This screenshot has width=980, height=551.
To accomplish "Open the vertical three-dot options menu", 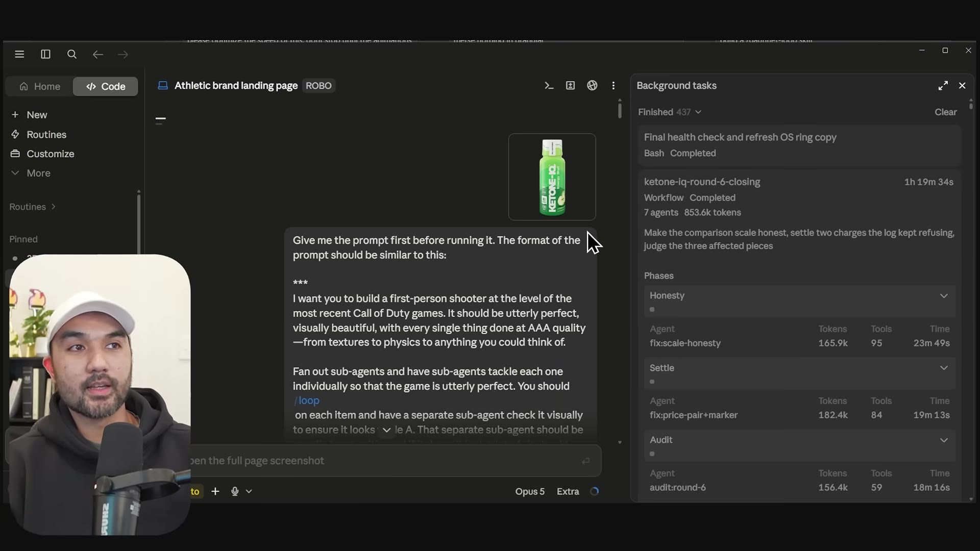I will pos(614,86).
